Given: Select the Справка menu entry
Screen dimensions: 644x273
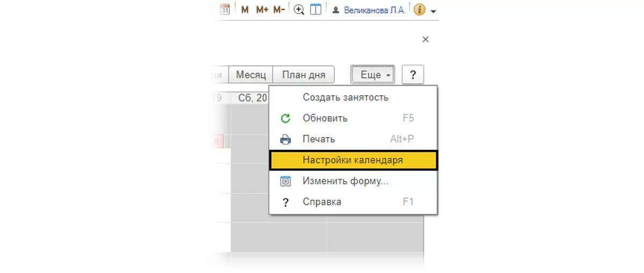Looking at the screenshot, I should (x=322, y=202).
